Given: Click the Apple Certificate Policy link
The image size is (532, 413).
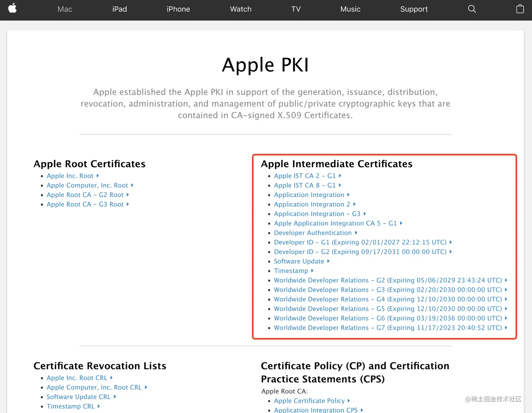Looking at the screenshot, I should [309, 401].
